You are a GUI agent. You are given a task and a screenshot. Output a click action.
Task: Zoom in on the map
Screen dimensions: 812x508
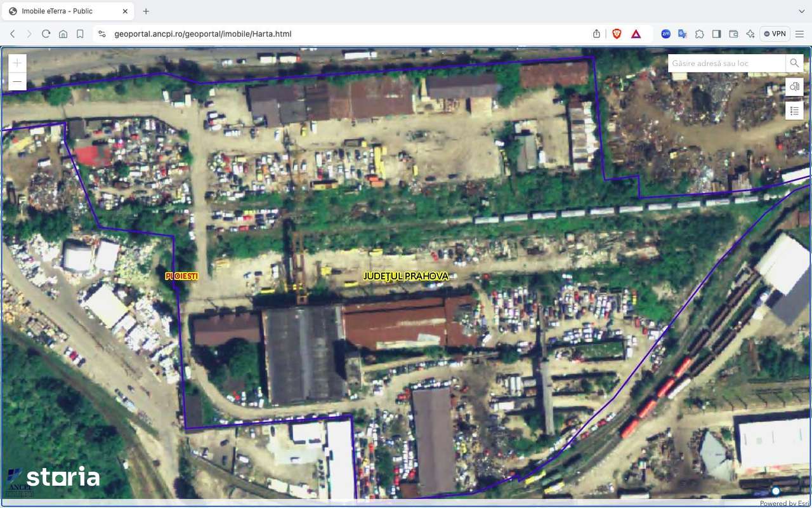click(x=16, y=63)
